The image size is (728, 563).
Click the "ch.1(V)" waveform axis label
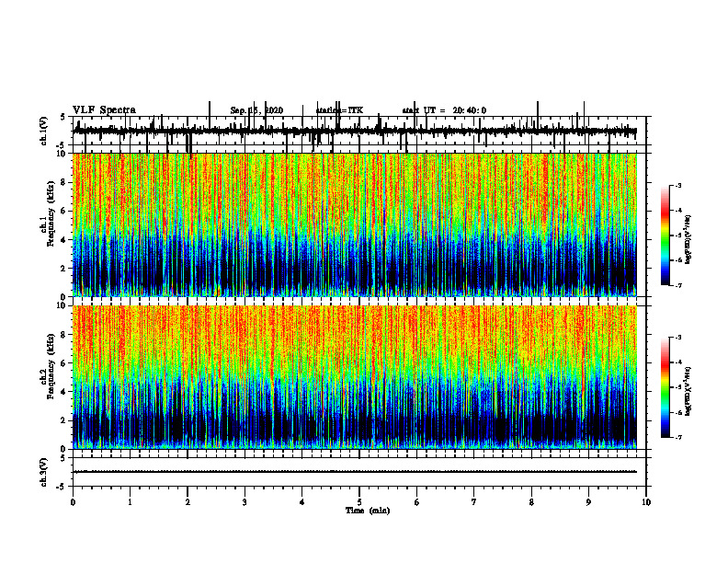(44, 131)
